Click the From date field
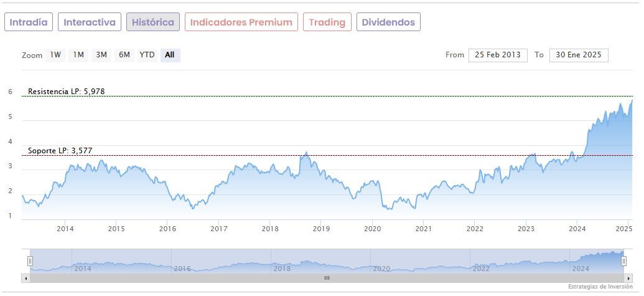 [497, 55]
